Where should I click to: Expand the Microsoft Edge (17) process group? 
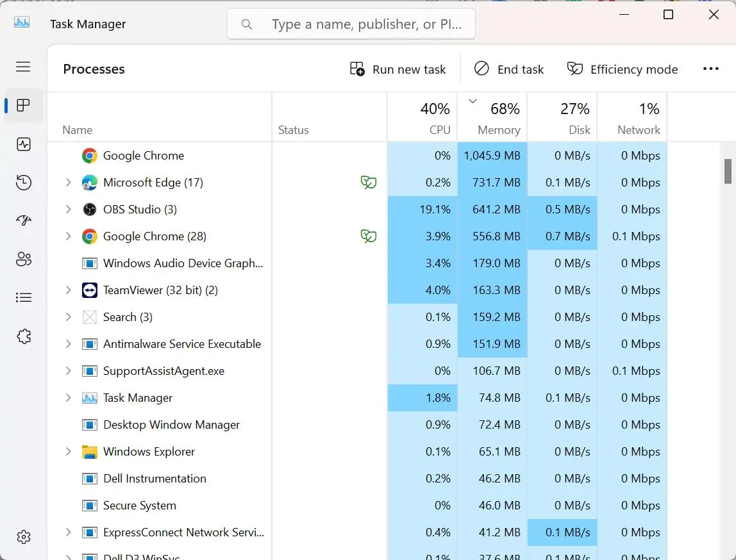[x=68, y=183]
